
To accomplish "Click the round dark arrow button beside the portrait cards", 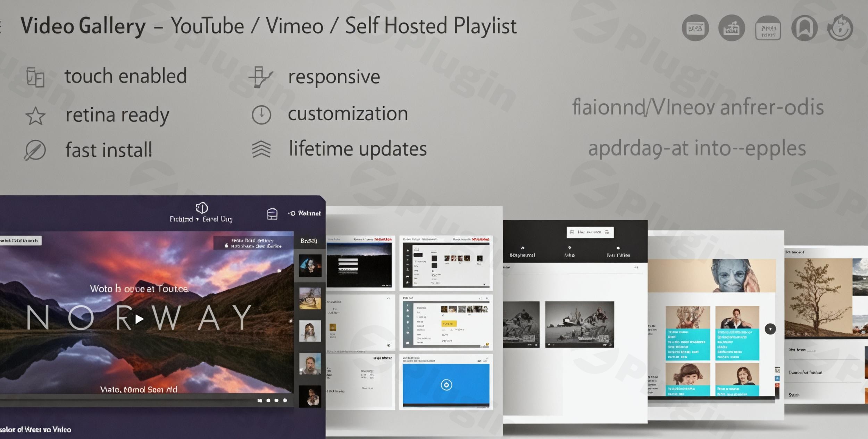I will point(770,329).
